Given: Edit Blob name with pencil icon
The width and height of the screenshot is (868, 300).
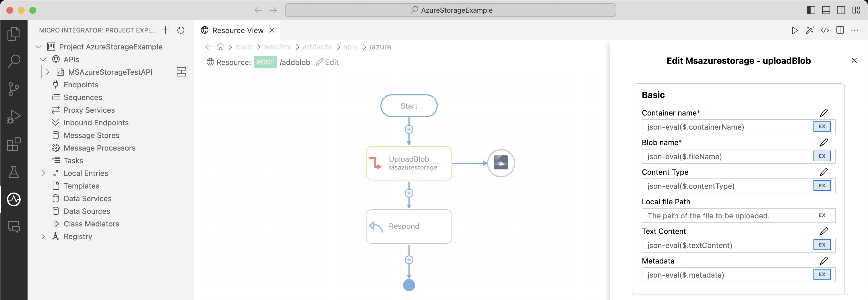Looking at the screenshot, I should pyautogui.click(x=824, y=143).
